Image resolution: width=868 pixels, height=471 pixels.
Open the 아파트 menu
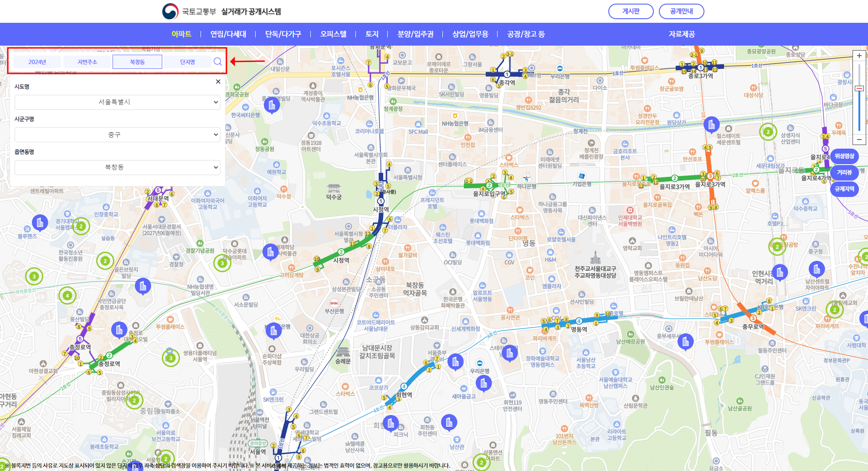click(181, 34)
